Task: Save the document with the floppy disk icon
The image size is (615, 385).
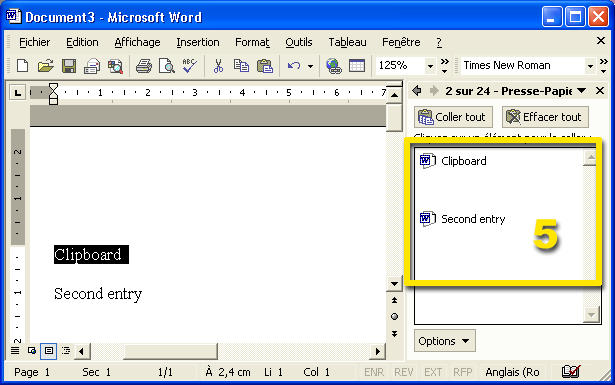Action: pyautogui.click(x=69, y=65)
